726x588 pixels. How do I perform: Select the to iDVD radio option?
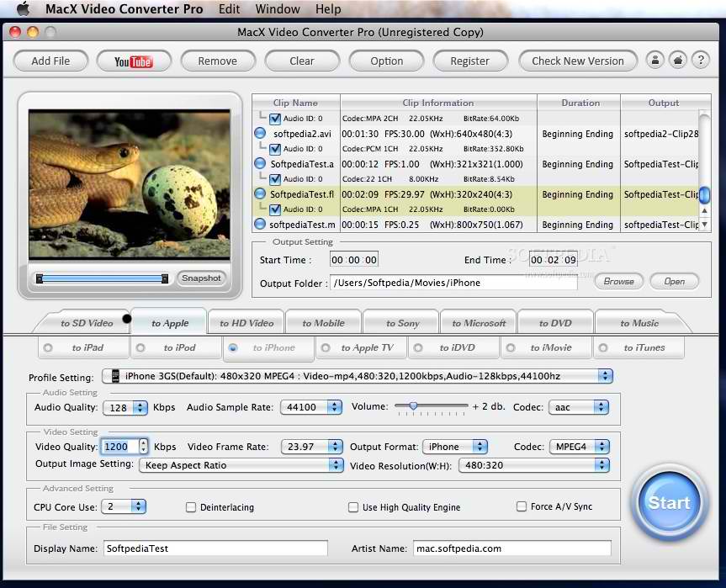tap(418, 347)
